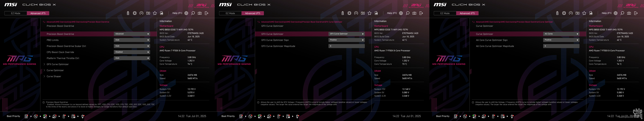Expand the Curve Shaper submenu
This screenshot has width=644, height=121.
click(54, 76)
